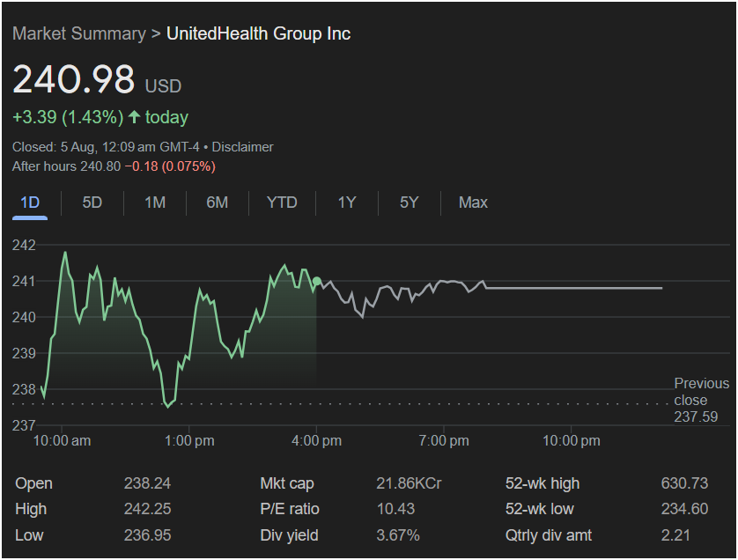Switch to the 5D range tab
This screenshot has width=738, height=560.
(92, 203)
